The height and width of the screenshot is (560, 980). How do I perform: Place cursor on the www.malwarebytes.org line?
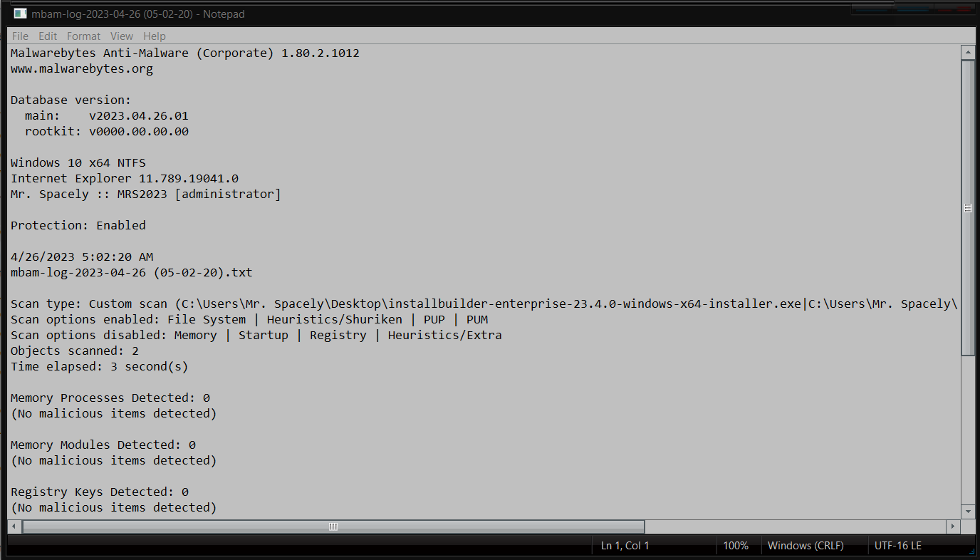pos(82,69)
